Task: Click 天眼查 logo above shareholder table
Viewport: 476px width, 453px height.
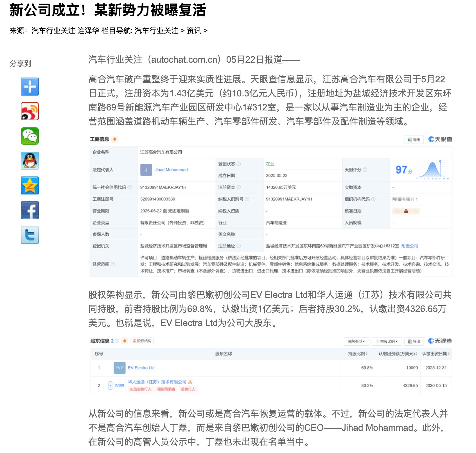Action: (x=440, y=341)
